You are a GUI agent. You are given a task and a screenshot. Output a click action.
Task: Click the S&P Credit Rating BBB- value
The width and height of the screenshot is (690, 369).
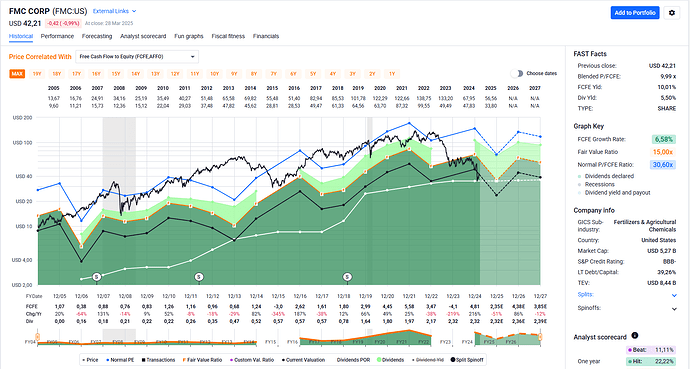pyautogui.click(x=669, y=261)
